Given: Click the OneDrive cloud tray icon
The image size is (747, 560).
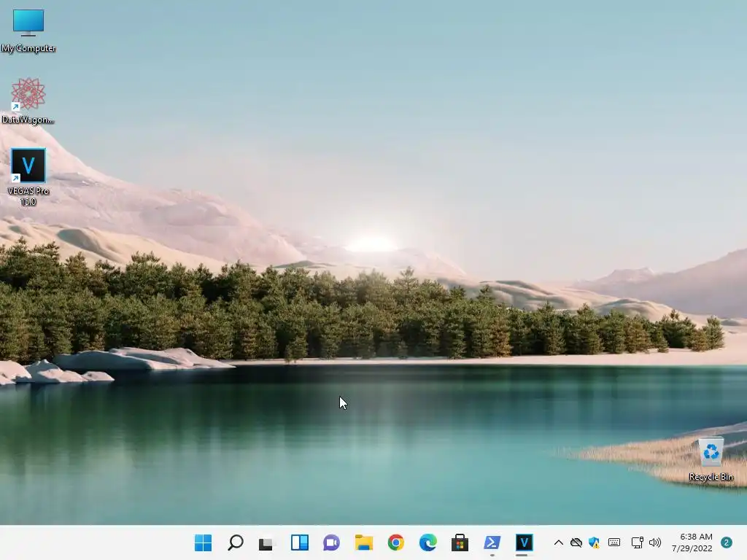Looking at the screenshot, I should (x=576, y=542).
